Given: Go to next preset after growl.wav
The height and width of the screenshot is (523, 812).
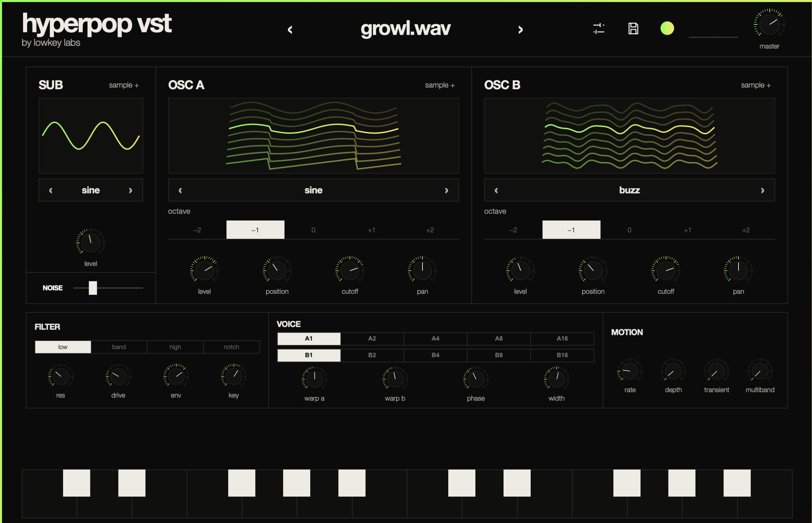Looking at the screenshot, I should pyautogui.click(x=520, y=30).
